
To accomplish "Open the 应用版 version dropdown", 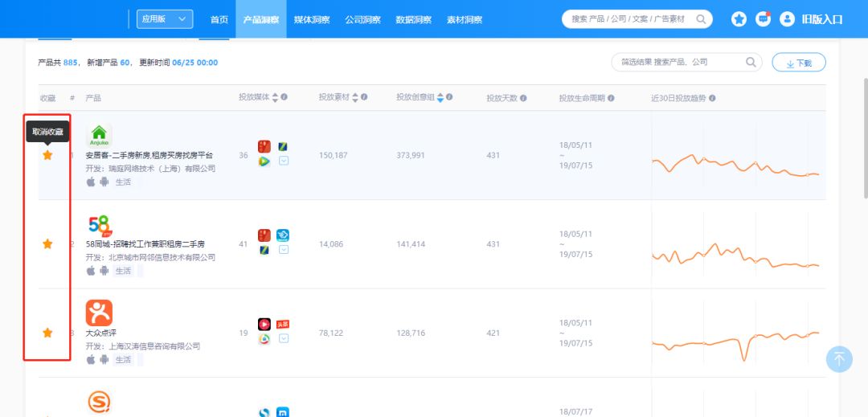I will point(165,18).
